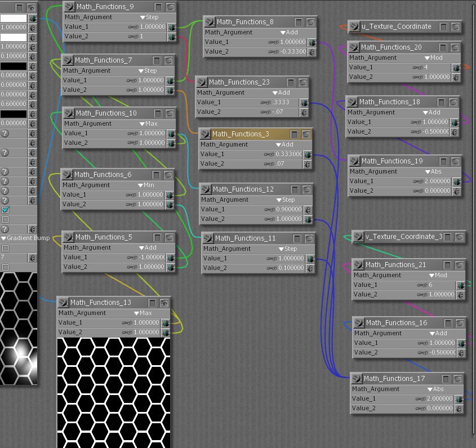Collapse the Gradient Bump section

pos(3,238)
